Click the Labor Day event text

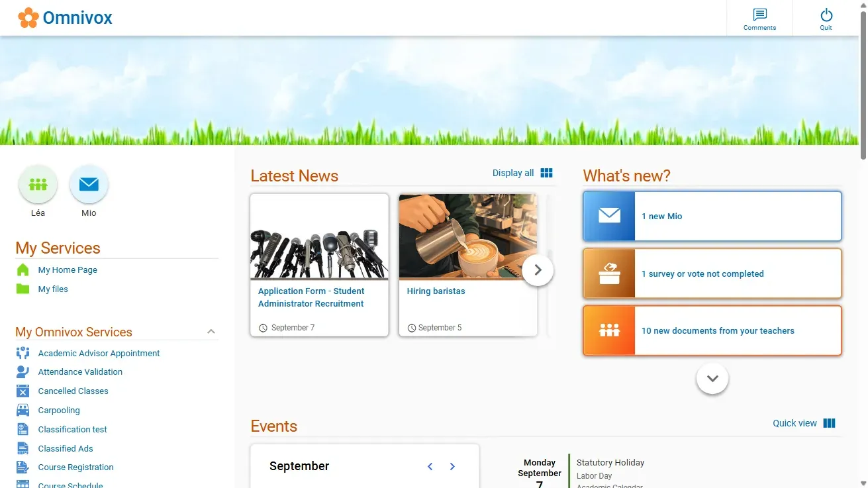pyautogui.click(x=594, y=476)
